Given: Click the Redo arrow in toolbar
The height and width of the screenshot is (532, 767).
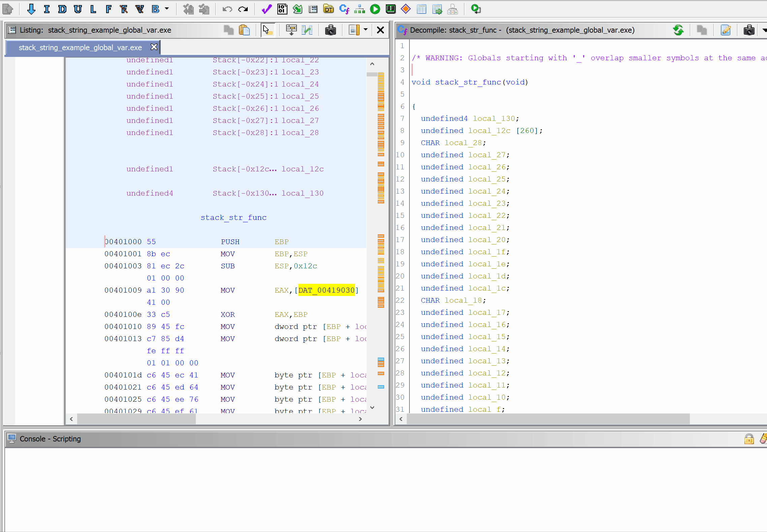Looking at the screenshot, I should click(x=243, y=9).
